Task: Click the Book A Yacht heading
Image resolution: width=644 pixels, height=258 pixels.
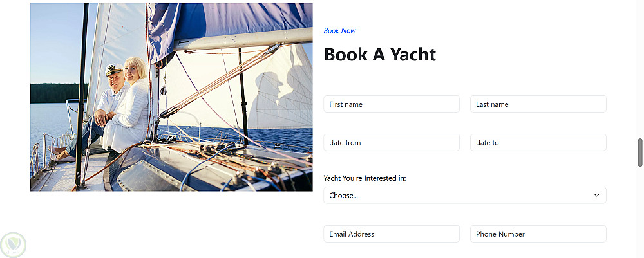Action: point(380,55)
